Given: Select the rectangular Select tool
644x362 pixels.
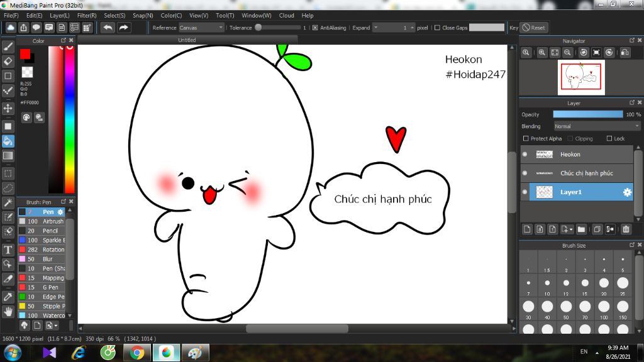Looking at the screenshot, I should [x=8, y=173].
